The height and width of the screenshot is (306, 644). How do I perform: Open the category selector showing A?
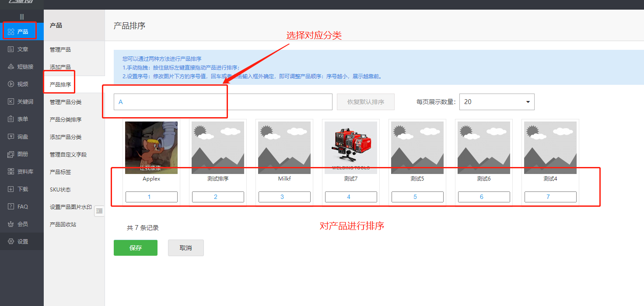click(223, 102)
